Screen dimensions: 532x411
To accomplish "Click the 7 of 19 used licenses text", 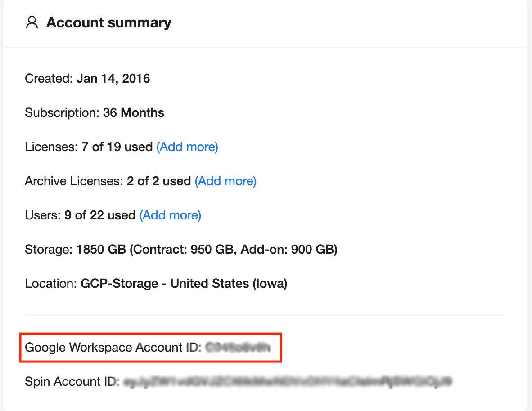I will (117, 147).
